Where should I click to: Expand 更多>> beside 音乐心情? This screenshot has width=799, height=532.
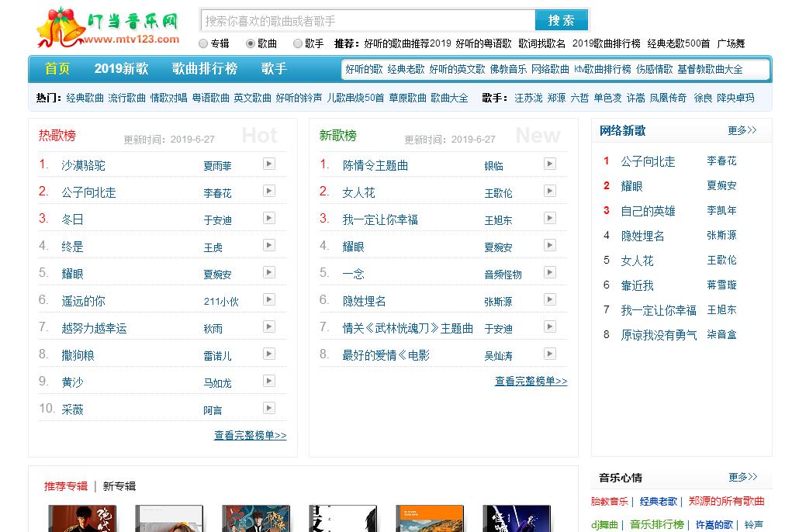pos(742,477)
